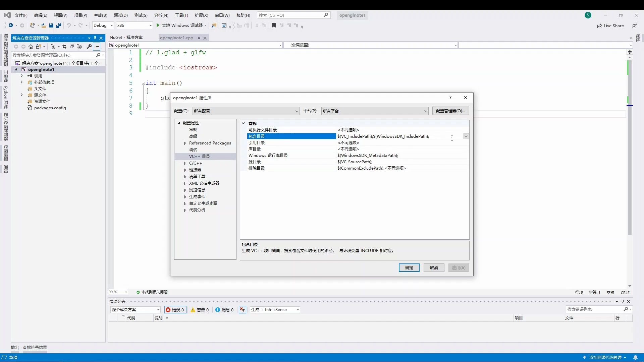The image size is (644, 362).
Task: Open the 整个解决方案 scope dropdown
Action: coord(136,310)
